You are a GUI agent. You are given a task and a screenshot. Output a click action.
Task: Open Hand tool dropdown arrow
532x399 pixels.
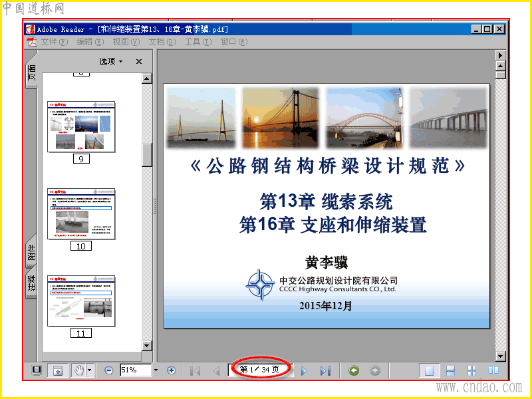pyautogui.click(x=90, y=370)
